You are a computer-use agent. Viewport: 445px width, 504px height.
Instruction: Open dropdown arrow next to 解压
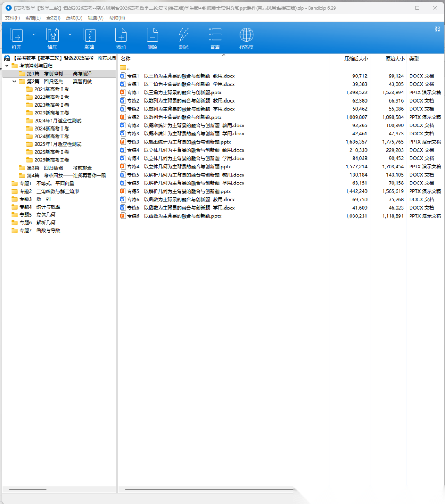[x=70, y=35]
